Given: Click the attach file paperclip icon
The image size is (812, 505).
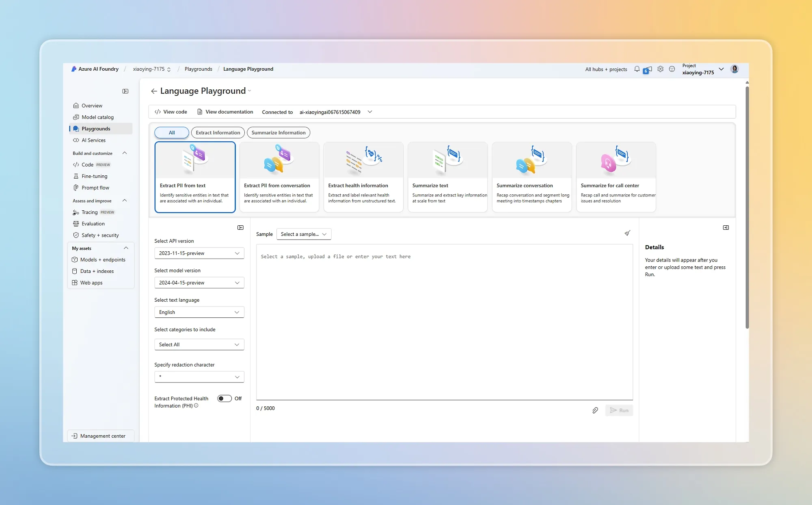Looking at the screenshot, I should pos(595,410).
